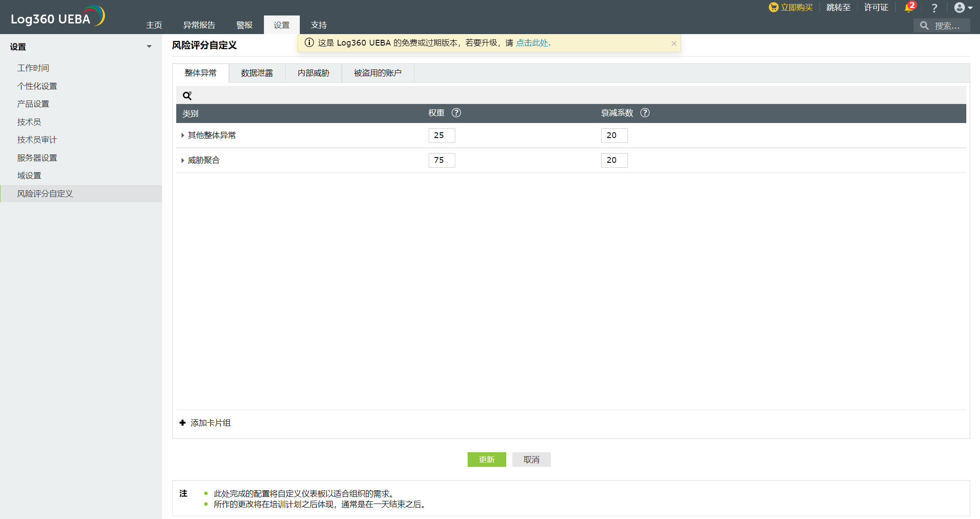Switch to the 被盗用的账户 tab

click(378, 73)
